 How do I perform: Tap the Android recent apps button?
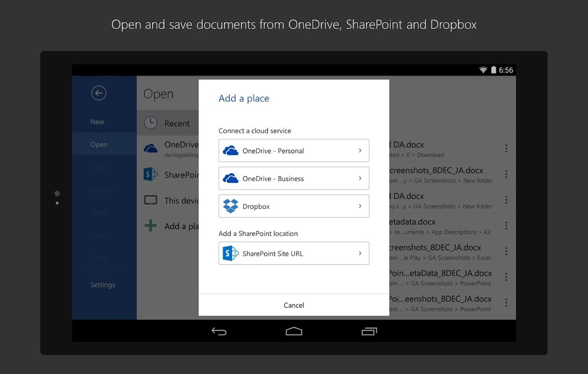[x=369, y=331]
